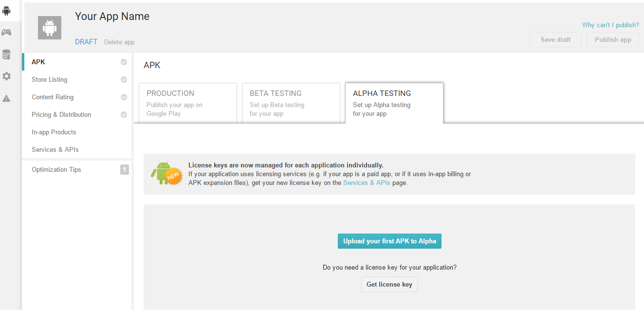Open In-app Products in the sidebar

coord(54,132)
